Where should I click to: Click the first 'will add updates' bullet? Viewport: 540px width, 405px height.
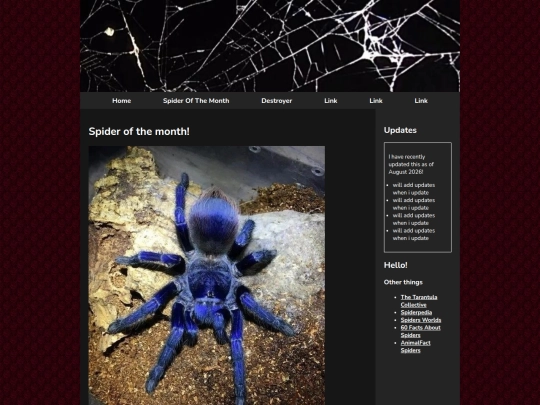tap(414, 189)
